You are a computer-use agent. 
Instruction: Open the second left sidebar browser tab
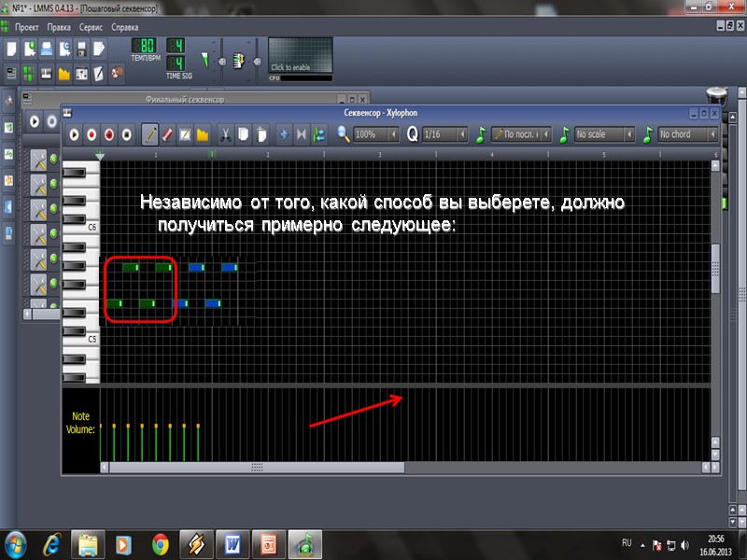click(x=8, y=128)
